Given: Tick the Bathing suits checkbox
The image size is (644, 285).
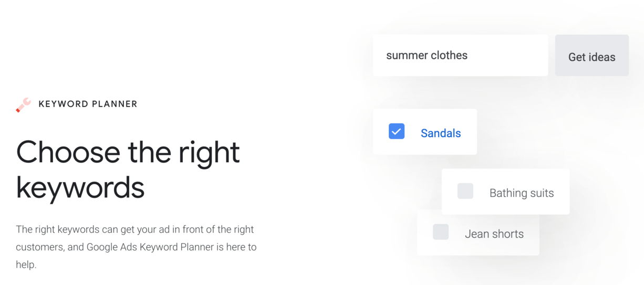Looking at the screenshot, I should coord(465,191).
